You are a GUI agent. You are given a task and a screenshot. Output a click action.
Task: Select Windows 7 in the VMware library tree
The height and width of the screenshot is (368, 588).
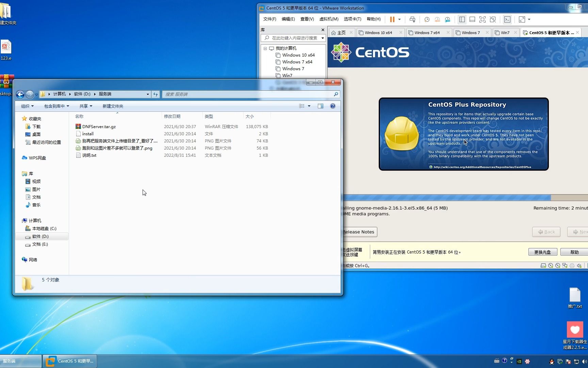293,69
